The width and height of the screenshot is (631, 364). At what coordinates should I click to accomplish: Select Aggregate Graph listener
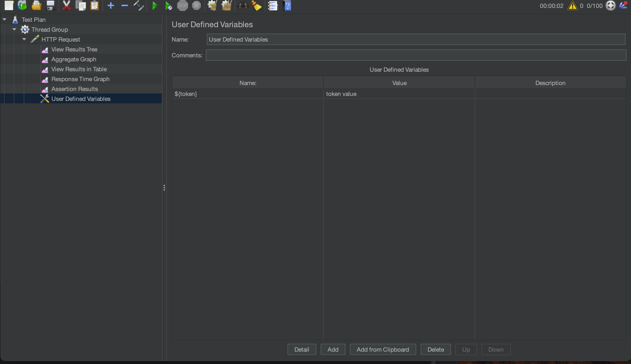pos(73,59)
